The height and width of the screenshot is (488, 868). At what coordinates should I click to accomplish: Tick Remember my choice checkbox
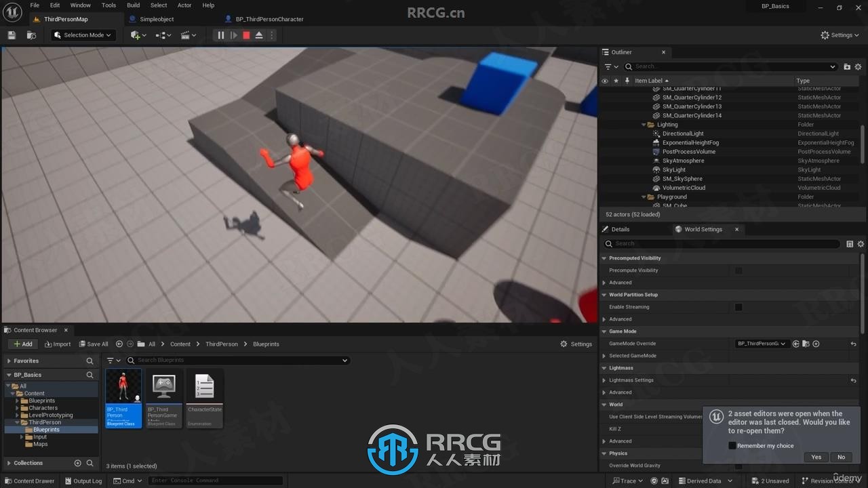pos(732,446)
